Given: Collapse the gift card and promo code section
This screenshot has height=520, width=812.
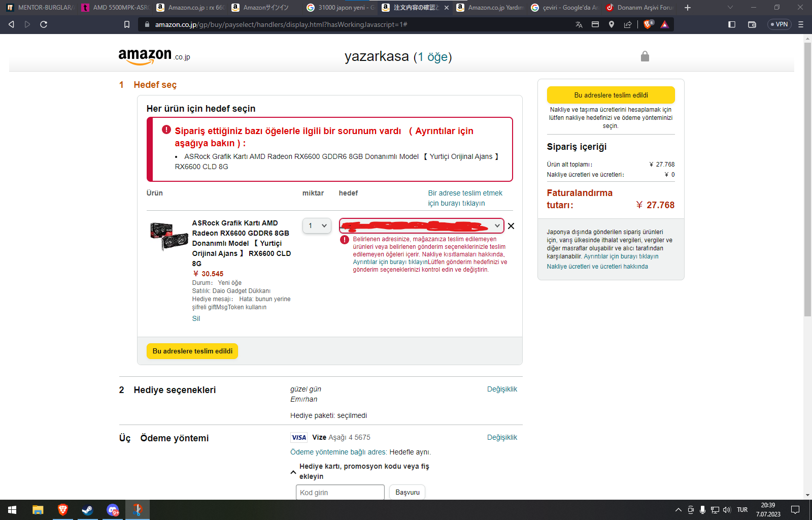Looking at the screenshot, I should [293, 472].
